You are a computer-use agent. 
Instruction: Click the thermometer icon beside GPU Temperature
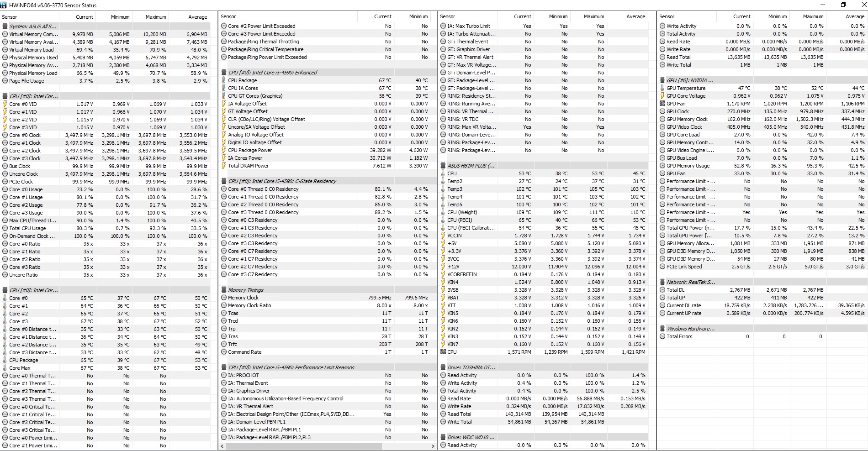(662, 88)
